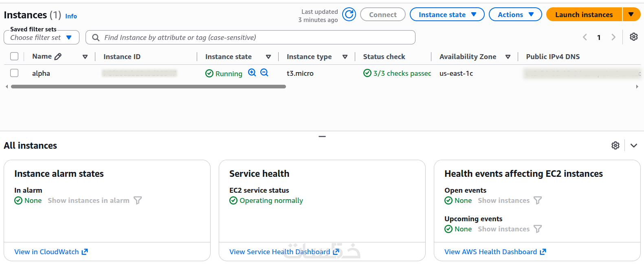
Task: Click external link icon beside AWS Health Dashboard
Action: 543,252
